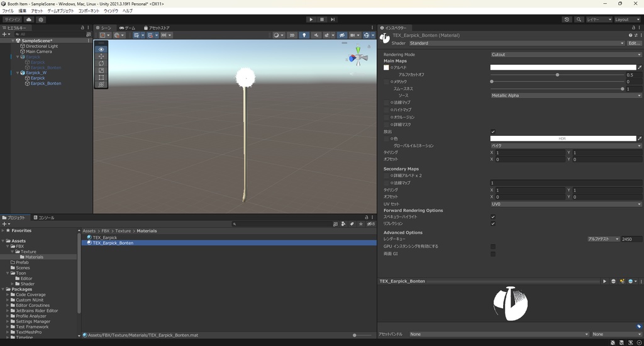Adjust the Smoothness slider

tap(557, 89)
